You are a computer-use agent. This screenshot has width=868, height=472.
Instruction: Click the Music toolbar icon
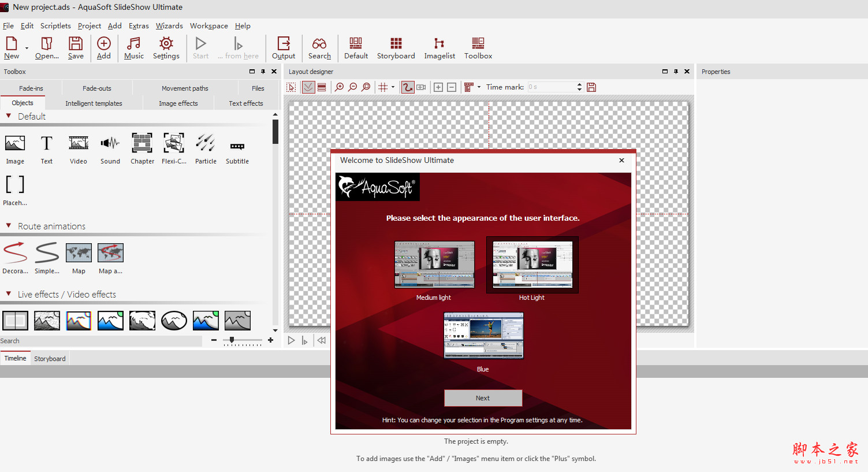tap(133, 48)
